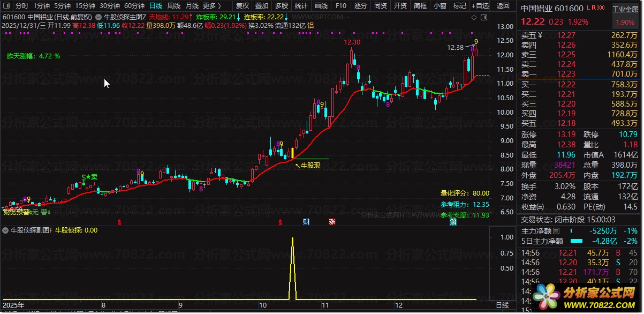Viewport: 644px width, 314px height.
Task: Click the yellow spike in 牛股侦探 sub chart
Action: 292,268
